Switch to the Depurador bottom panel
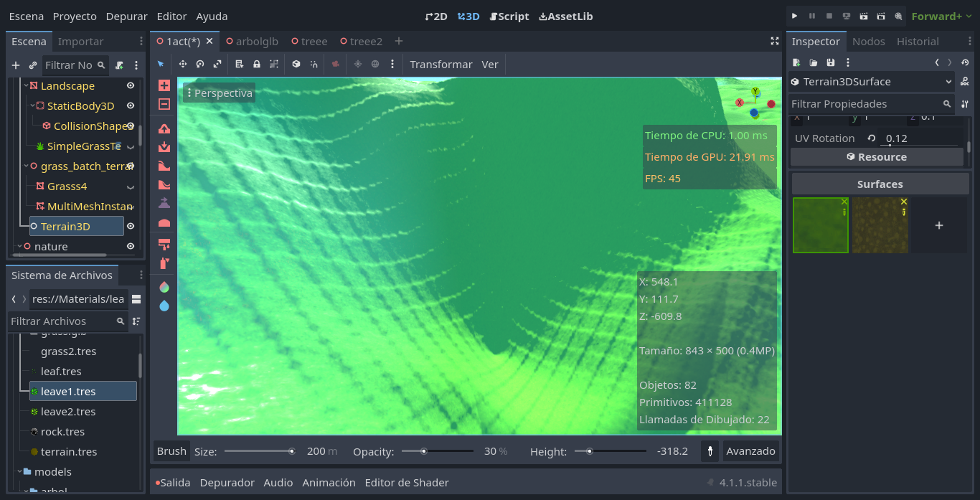 pyautogui.click(x=227, y=482)
